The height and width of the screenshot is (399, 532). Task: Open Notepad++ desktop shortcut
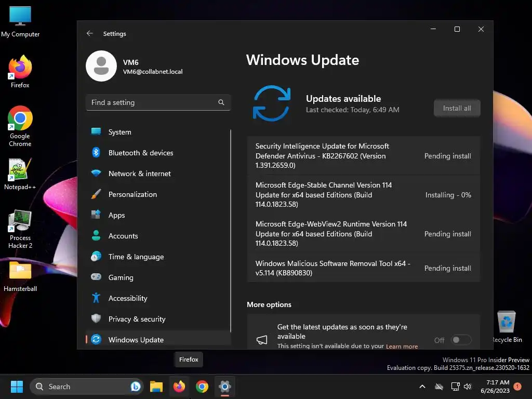pyautogui.click(x=20, y=174)
